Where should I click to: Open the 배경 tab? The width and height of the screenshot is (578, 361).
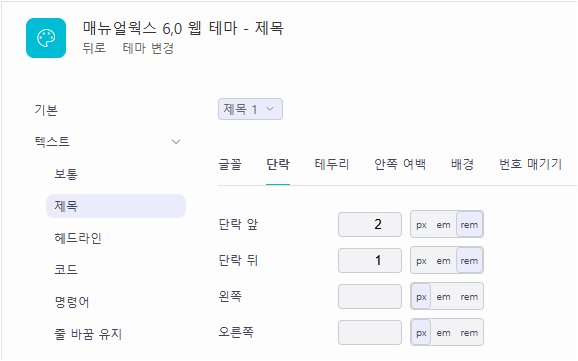(x=462, y=164)
